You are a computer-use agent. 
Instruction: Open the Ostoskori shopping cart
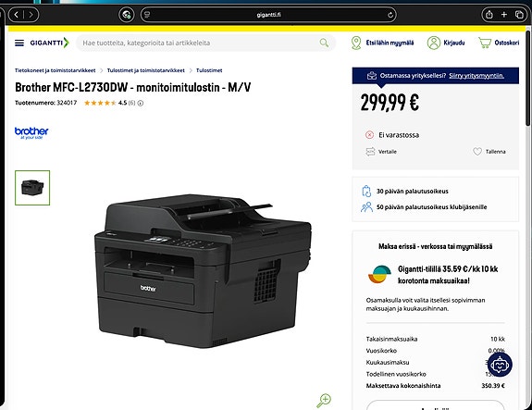(x=499, y=43)
